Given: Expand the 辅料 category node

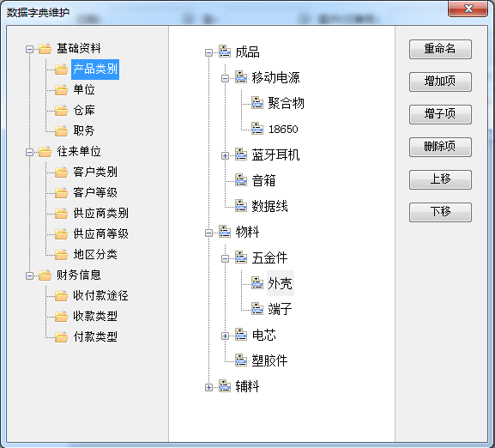Looking at the screenshot, I should pyautogui.click(x=208, y=387).
